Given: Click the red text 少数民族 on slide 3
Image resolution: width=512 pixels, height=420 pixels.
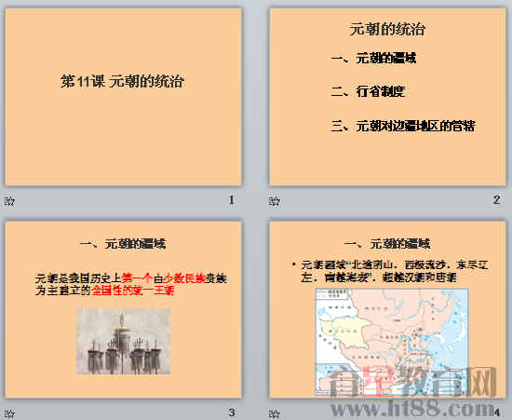Looking at the screenshot, I should click(x=184, y=278).
